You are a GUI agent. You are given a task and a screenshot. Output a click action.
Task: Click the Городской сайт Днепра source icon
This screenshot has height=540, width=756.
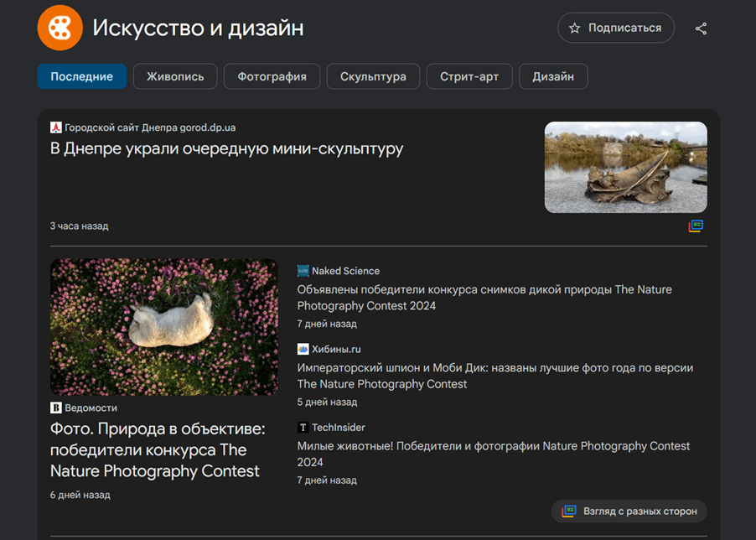(56, 127)
